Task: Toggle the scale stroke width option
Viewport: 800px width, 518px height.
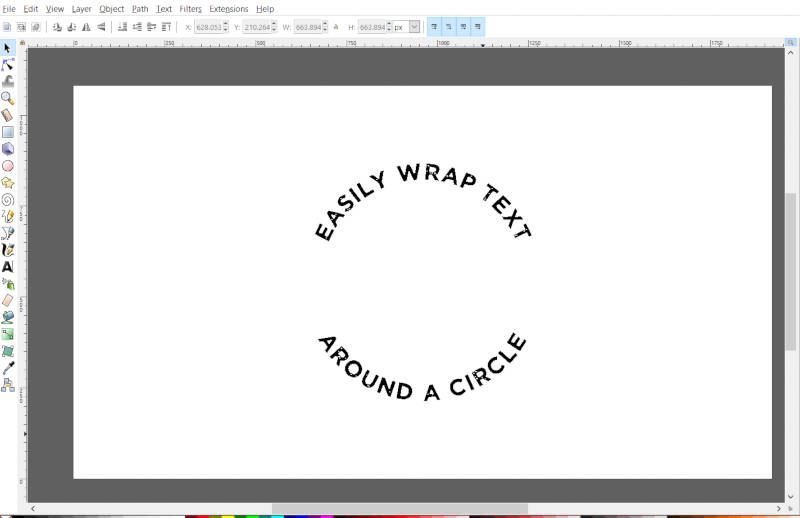Action: (435, 27)
